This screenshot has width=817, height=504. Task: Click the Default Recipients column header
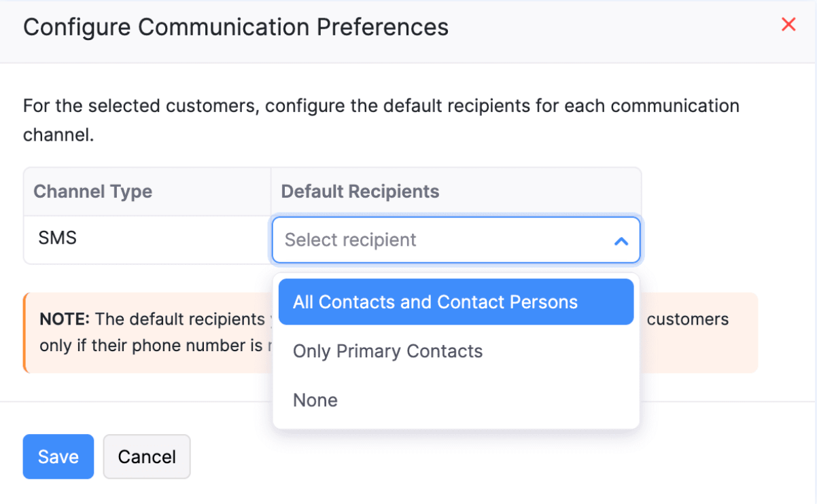click(360, 192)
